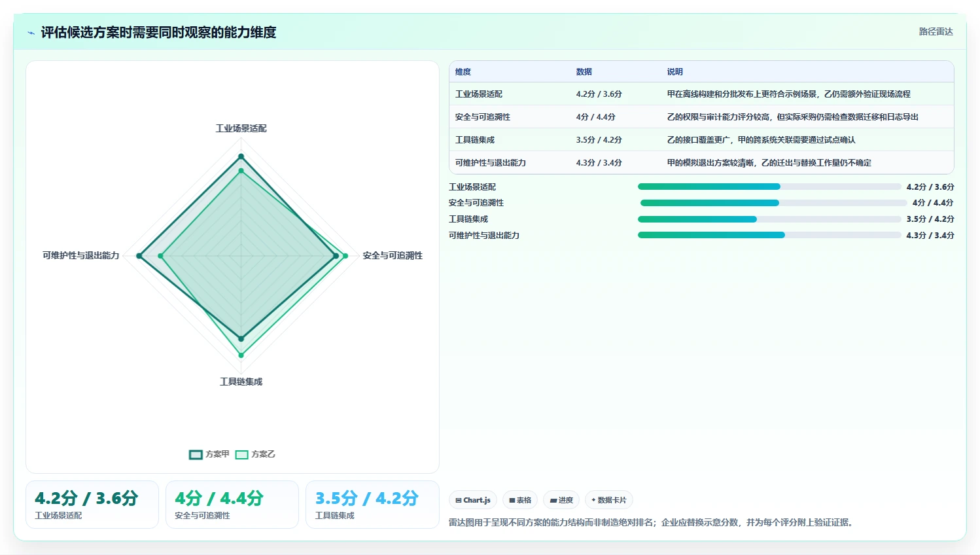This screenshot has height=555, width=980.
Task: Select the 工具链集成 table row cell
Action: tap(475, 140)
